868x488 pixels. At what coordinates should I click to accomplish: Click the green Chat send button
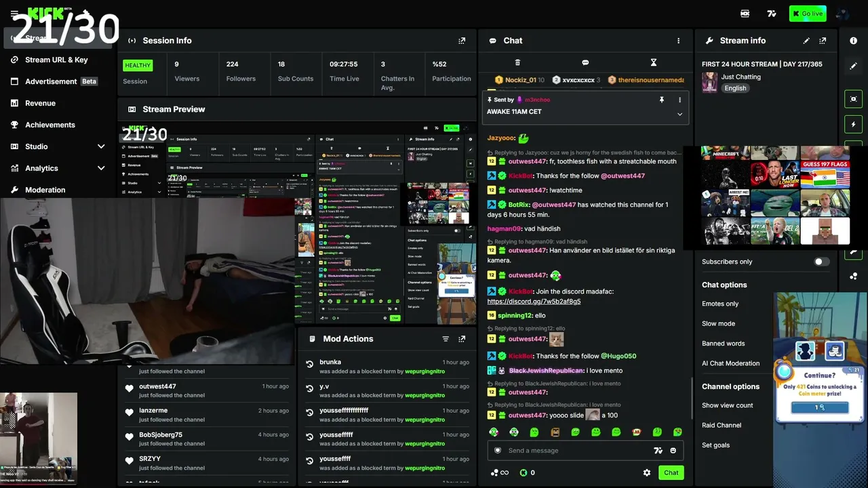coord(671,472)
